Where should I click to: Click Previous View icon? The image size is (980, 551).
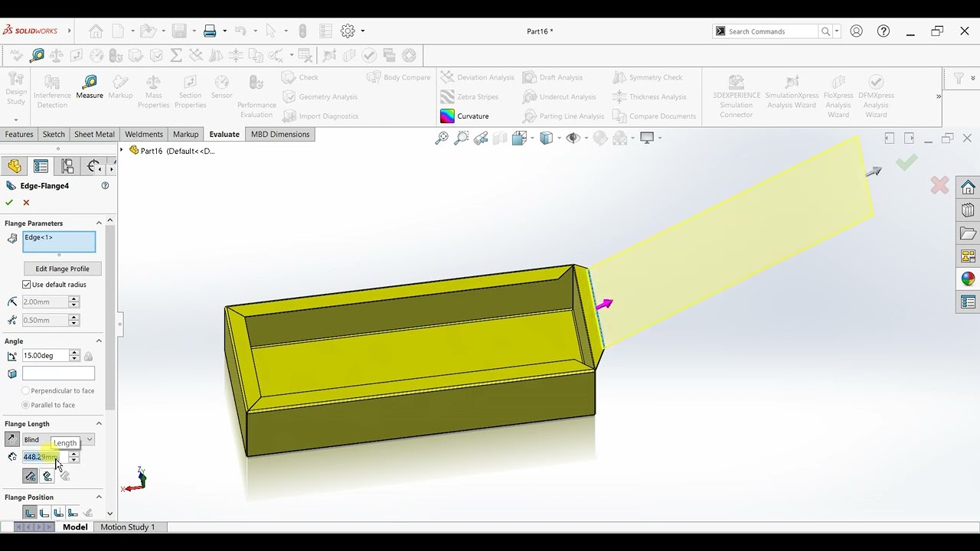point(481,139)
